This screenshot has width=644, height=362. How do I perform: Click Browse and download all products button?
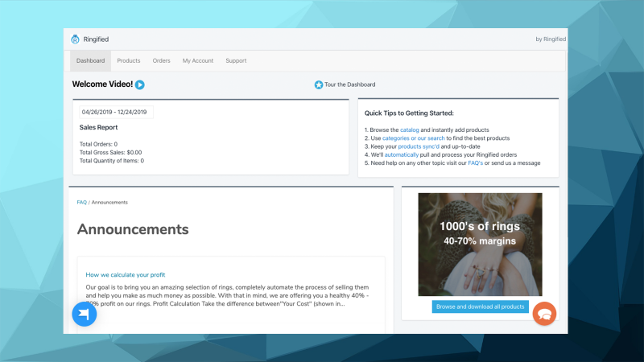(x=480, y=306)
